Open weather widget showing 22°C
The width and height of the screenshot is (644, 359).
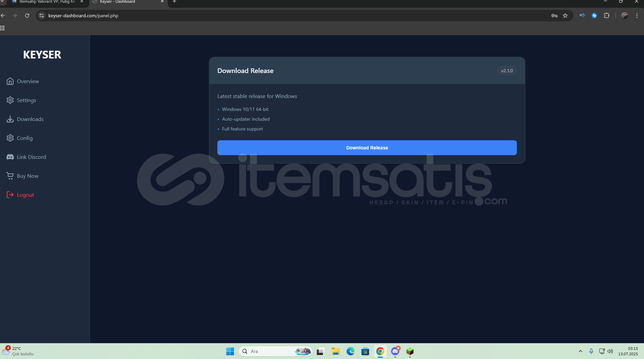(x=18, y=351)
